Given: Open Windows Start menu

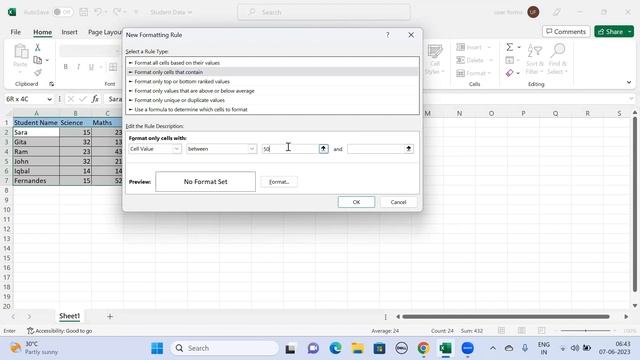Looking at the screenshot, I should tap(157, 348).
